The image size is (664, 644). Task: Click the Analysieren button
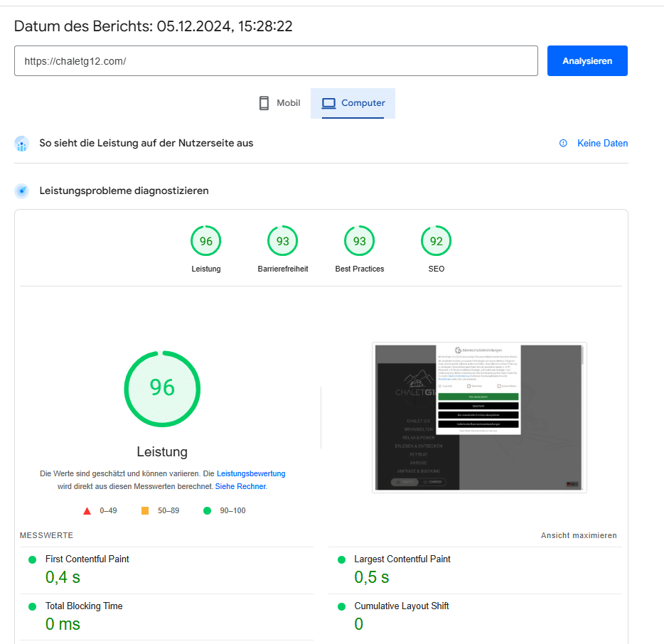pos(587,61)
